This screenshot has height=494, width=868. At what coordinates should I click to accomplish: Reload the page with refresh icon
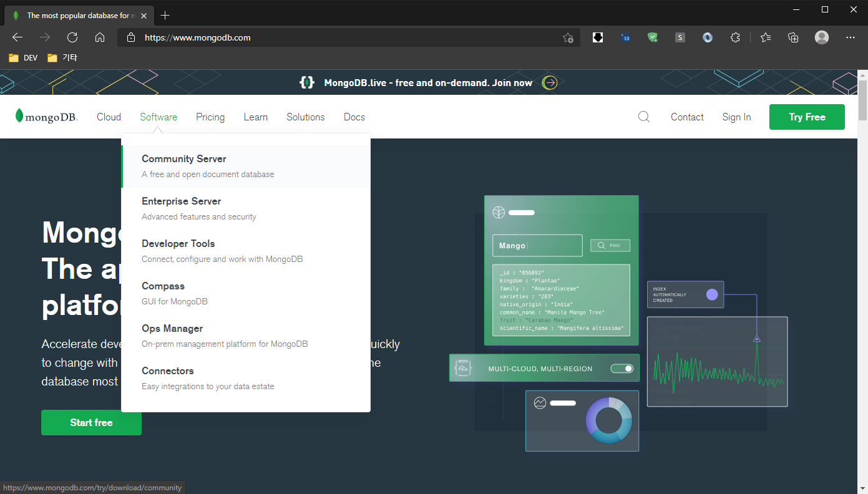pyautogui.click(x=72, y=37)
